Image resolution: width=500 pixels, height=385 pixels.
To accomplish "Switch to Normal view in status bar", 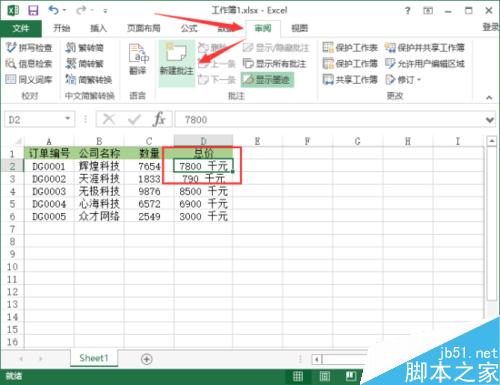I will point(298,377).
